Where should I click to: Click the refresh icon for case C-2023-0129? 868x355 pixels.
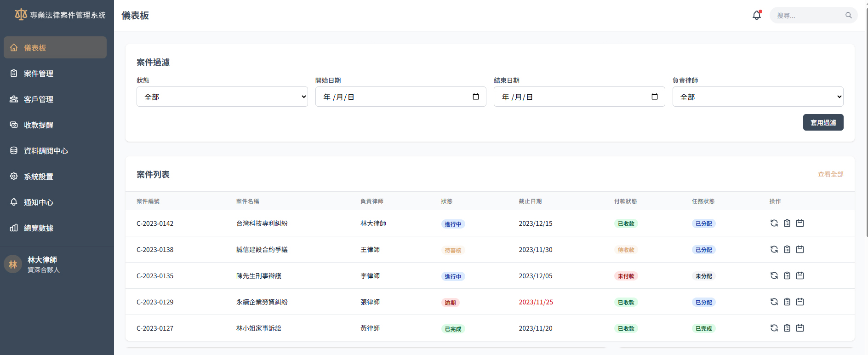(774, 302)
